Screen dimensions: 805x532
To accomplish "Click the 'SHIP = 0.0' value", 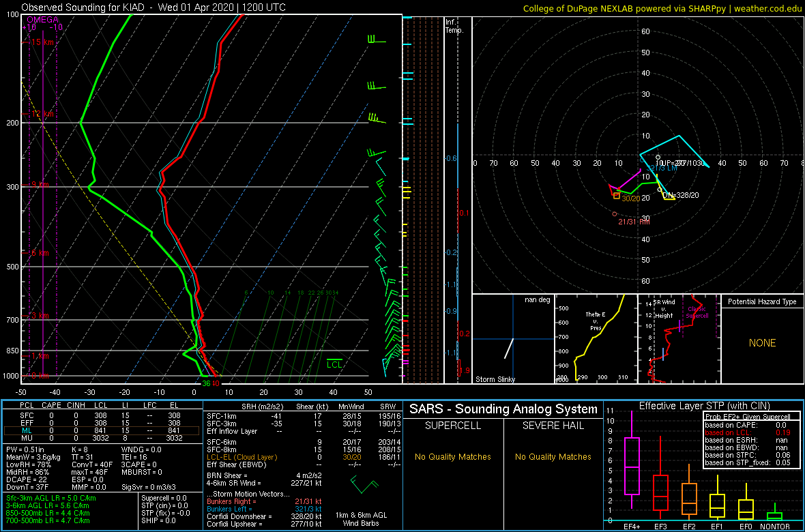I will (x=158, y=520).
